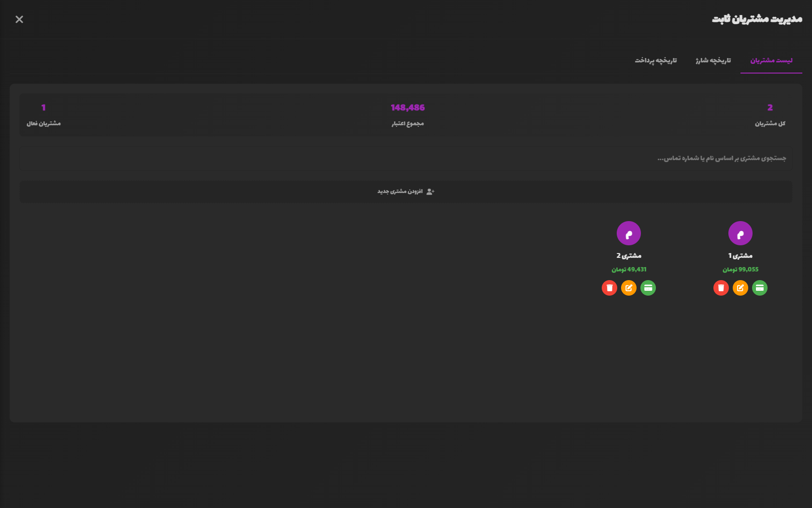Open the تاریخچه پرداخت tab

coord(655,60)
